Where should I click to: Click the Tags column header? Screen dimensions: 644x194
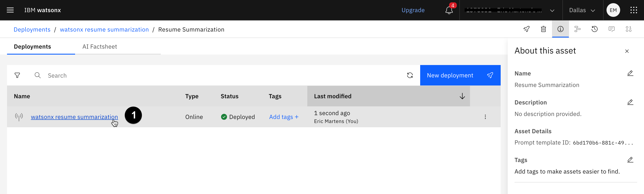point(275,96)
